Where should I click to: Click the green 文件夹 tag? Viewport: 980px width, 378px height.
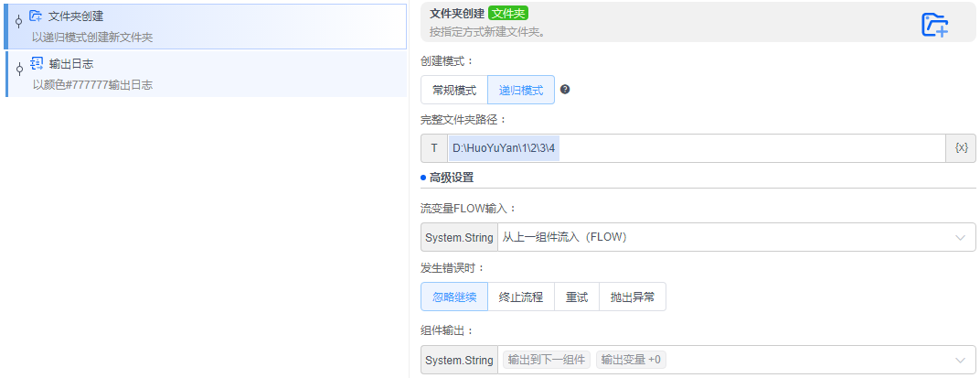[x=508, y=14]
